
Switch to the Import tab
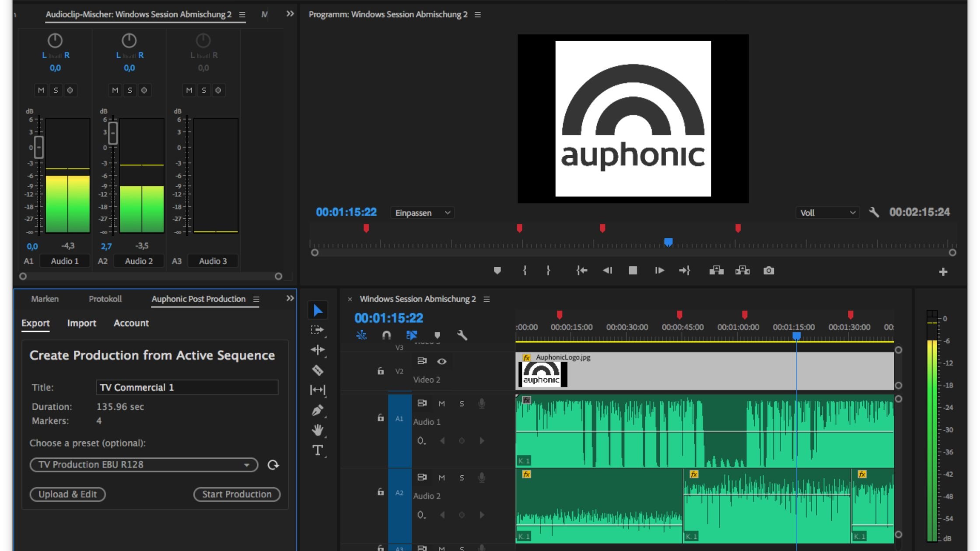(80, 323)
